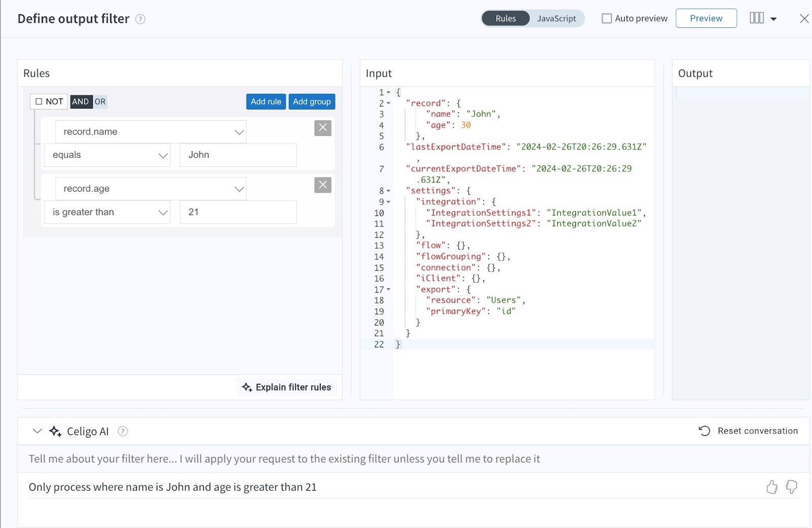Collapse integration fold arrow on line 9

coord(388,202)
